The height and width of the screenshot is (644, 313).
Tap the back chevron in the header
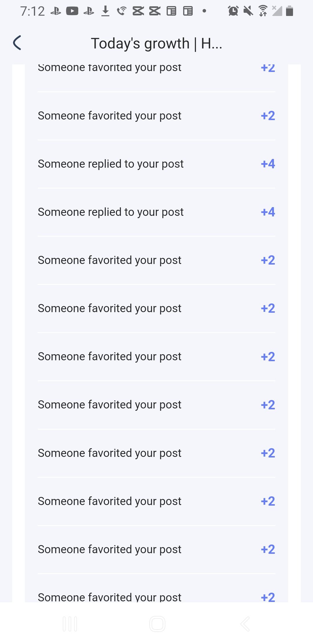(x=17, y=43)
